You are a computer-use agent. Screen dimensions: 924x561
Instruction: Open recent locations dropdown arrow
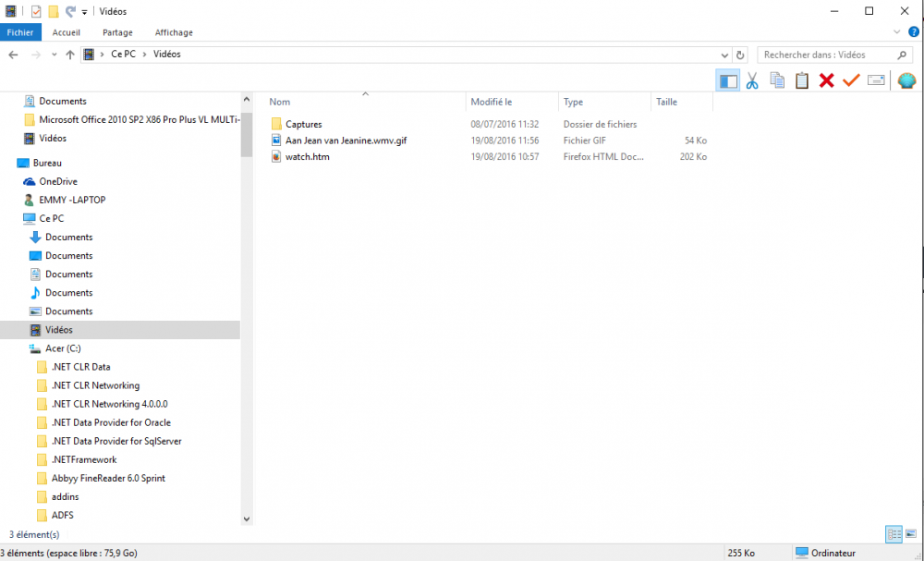(x=55, y=55)
